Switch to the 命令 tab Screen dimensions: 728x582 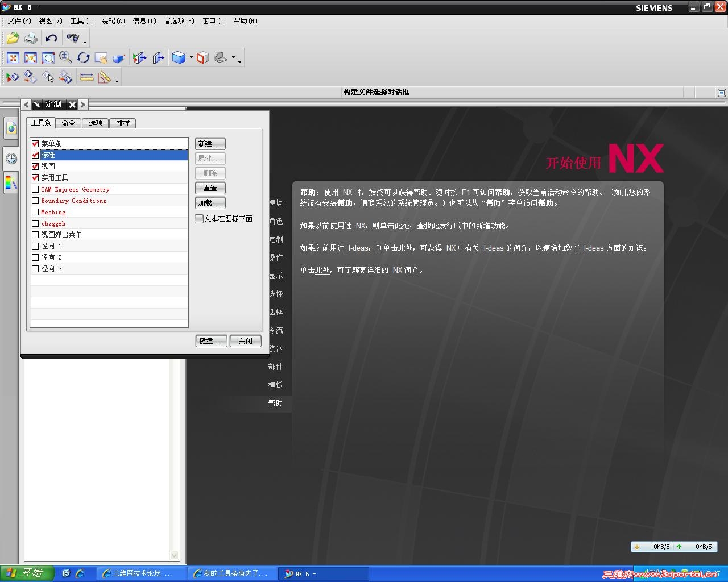[x=68, y=123]
